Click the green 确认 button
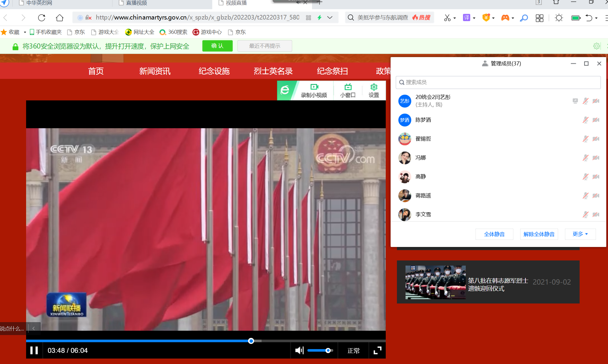608x364 pixels. (217, 46)
